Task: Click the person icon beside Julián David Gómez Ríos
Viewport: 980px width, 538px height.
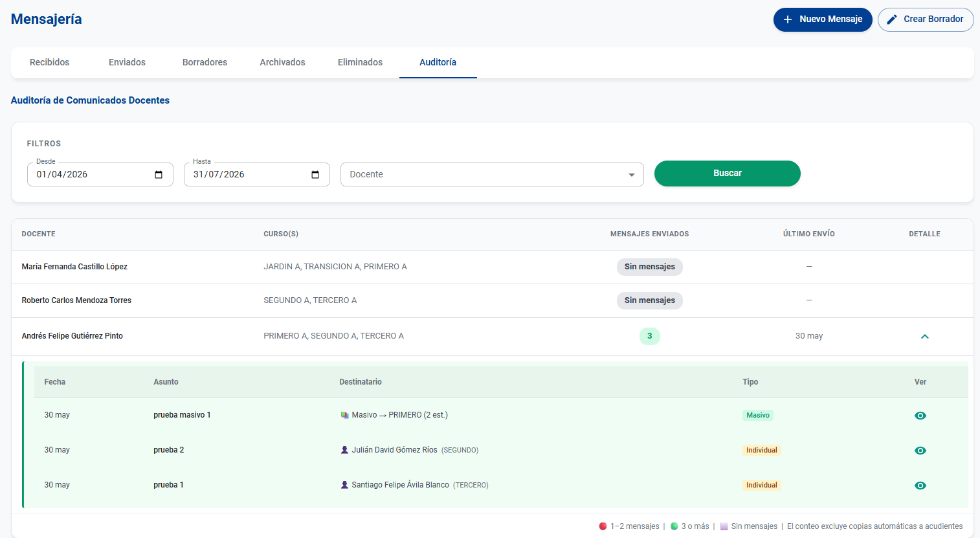Action: (x=344, y=450)
